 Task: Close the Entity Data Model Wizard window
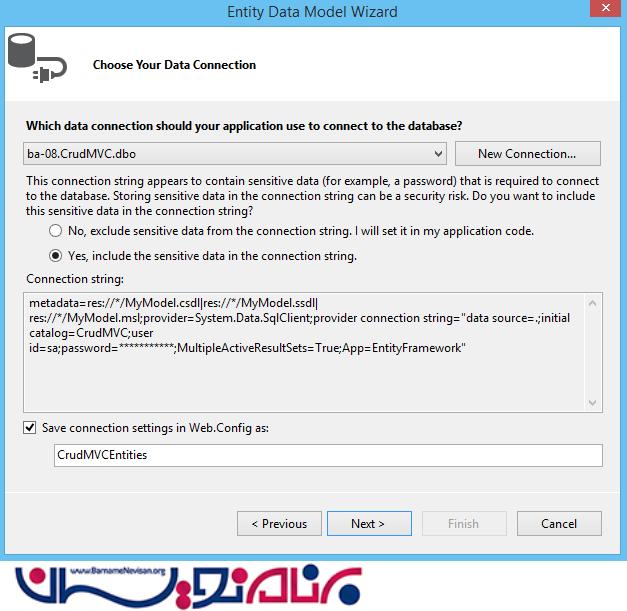coord(606,8)
